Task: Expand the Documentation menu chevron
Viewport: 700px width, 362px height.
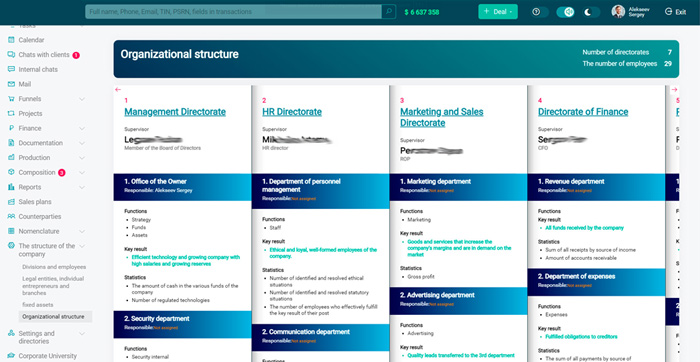Action: tap(82, 143)
